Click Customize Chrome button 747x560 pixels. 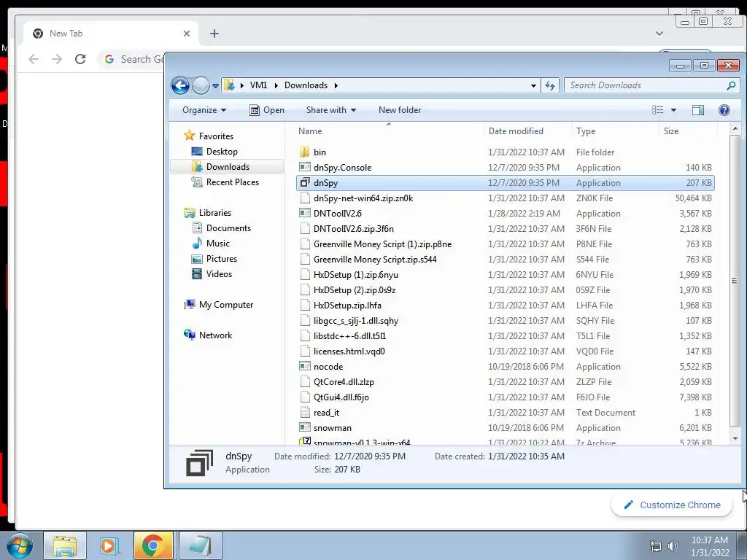(672, 505)
